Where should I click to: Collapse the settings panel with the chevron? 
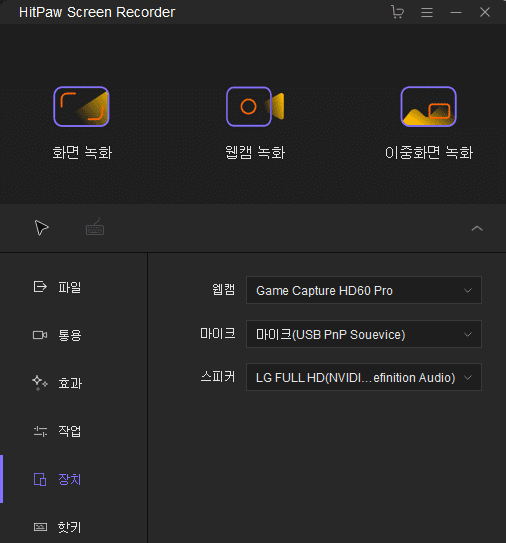click(477, 228)
